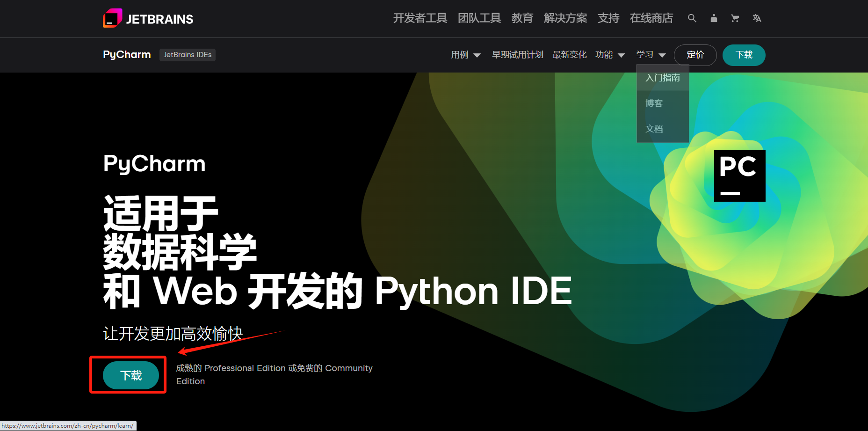868x431 pixels.
Task: Click the Professional Edition description text
Action: 274,375
